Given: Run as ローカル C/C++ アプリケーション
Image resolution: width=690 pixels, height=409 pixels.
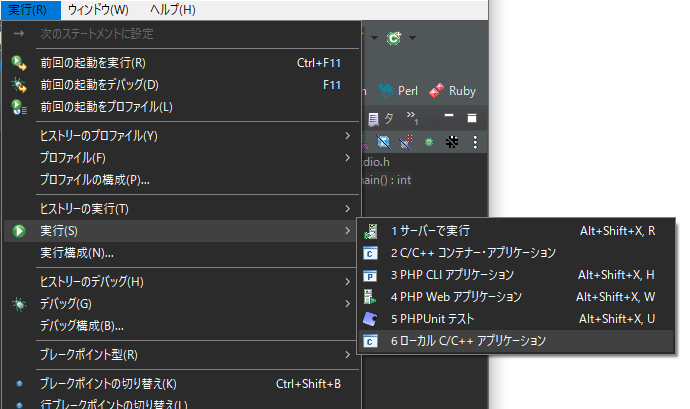Looking at the screenshot, I should [468, 341].
